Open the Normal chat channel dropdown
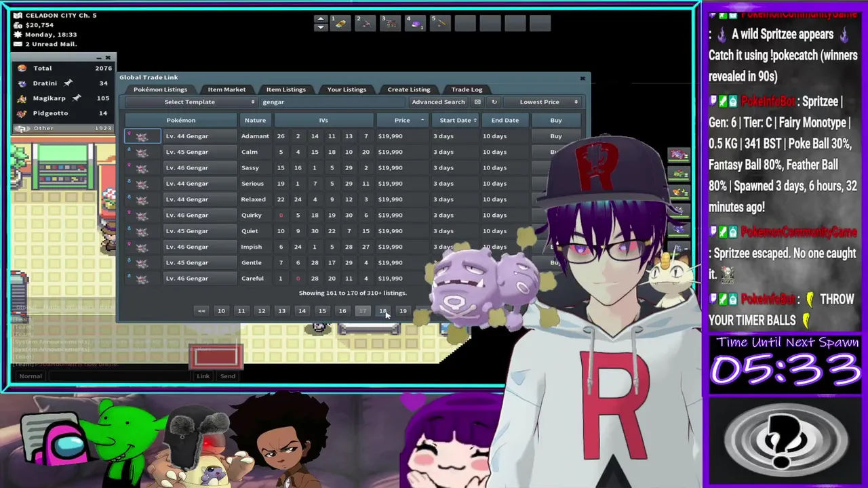 pyautogui.click(x=31, y=376)
